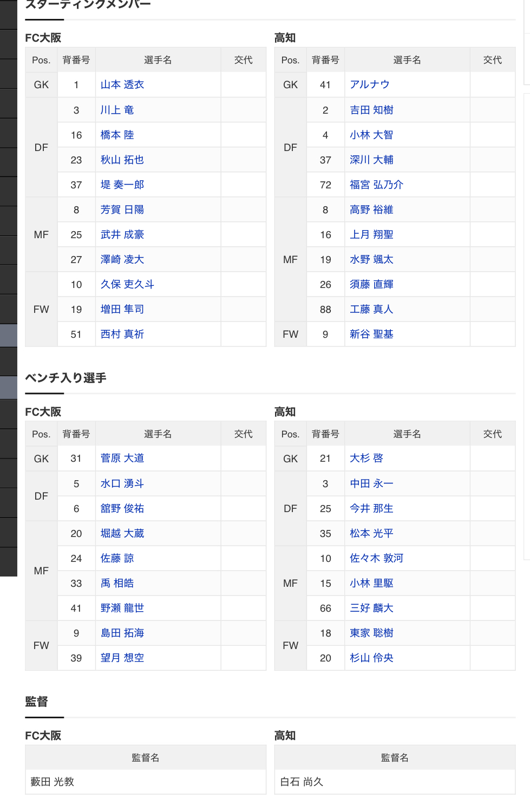Viewport: 530px width, 812px height.
Task: Click defender 吉田 知樹 link
Action: [x=371, y=110]
